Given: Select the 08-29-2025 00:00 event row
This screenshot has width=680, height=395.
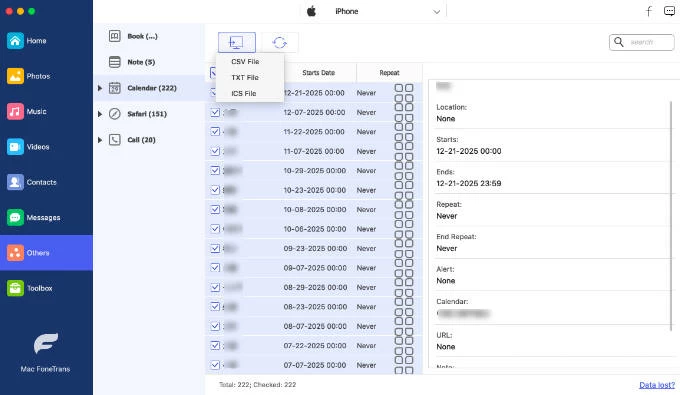Looking at the screenshot, I should 314,287.
